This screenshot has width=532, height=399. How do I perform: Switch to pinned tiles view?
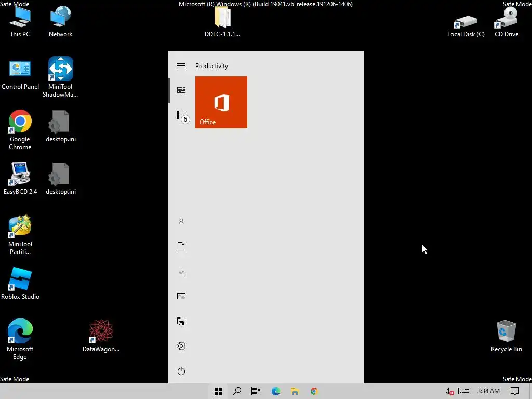pyautogui.click(x=181, y=90)
